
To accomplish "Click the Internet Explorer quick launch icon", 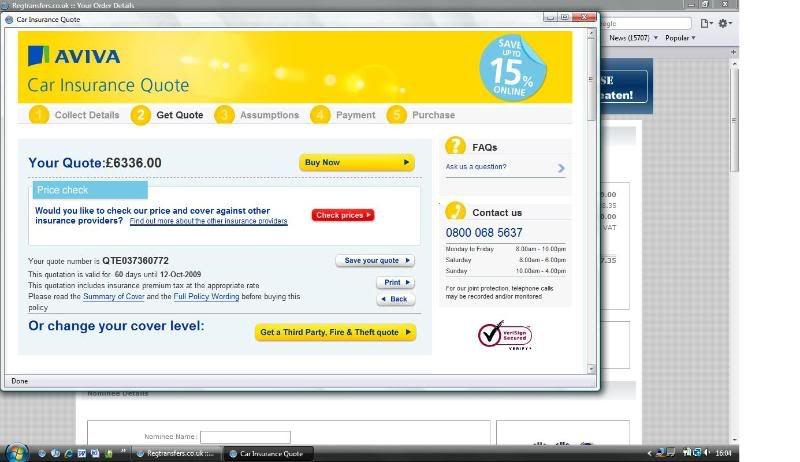I will pos(68,453).
